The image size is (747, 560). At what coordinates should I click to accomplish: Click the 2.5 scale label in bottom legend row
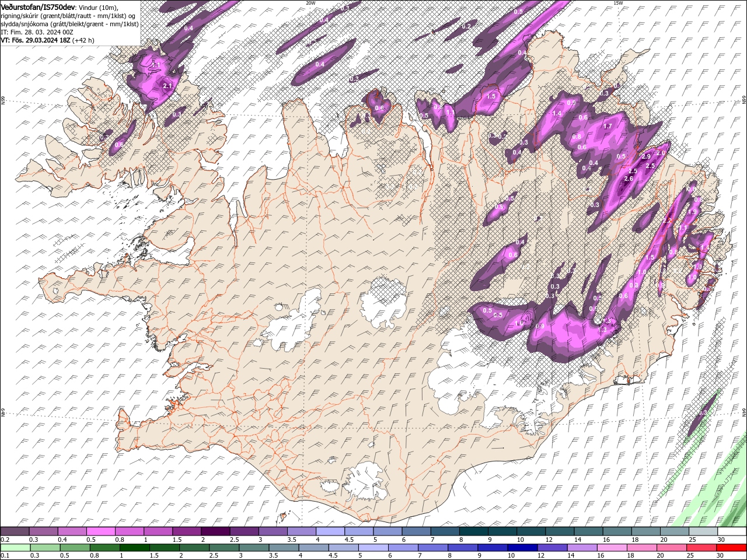214,556
